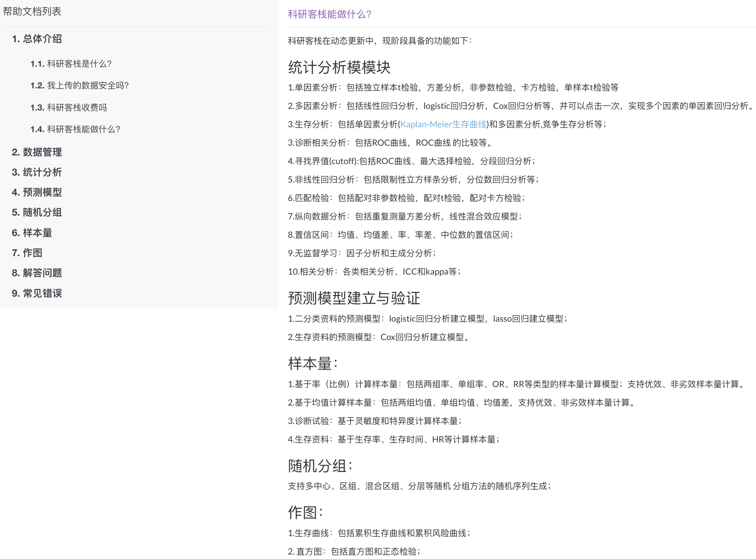Expand section 4. 预测模型
Screen dimensions: 756x559
(x=37, y=192)
